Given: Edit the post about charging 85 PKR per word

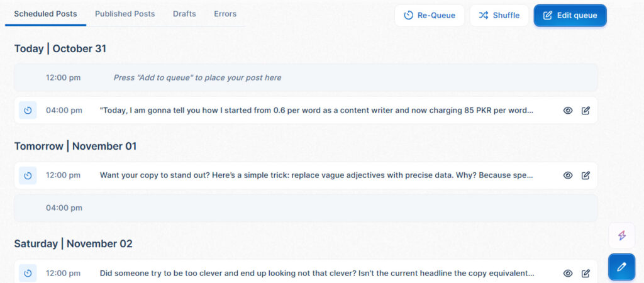Looking at the screenshot, I should coord(586,111).
